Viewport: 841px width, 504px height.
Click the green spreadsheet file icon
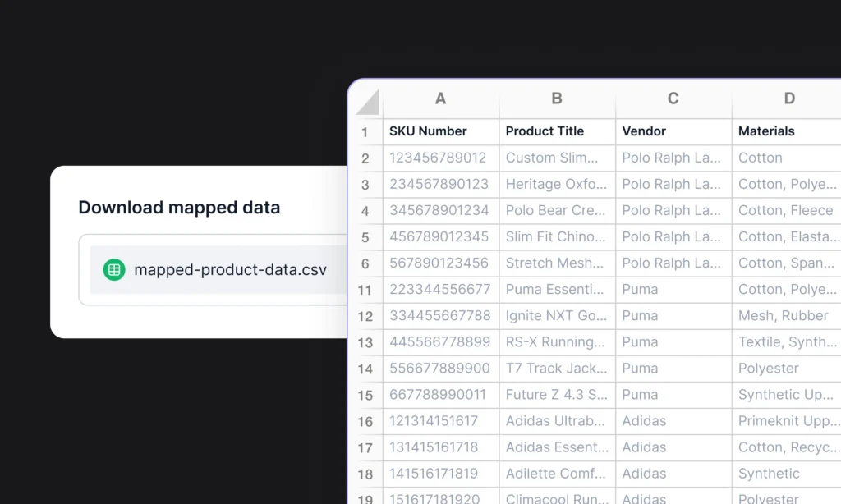click(114, 269)
